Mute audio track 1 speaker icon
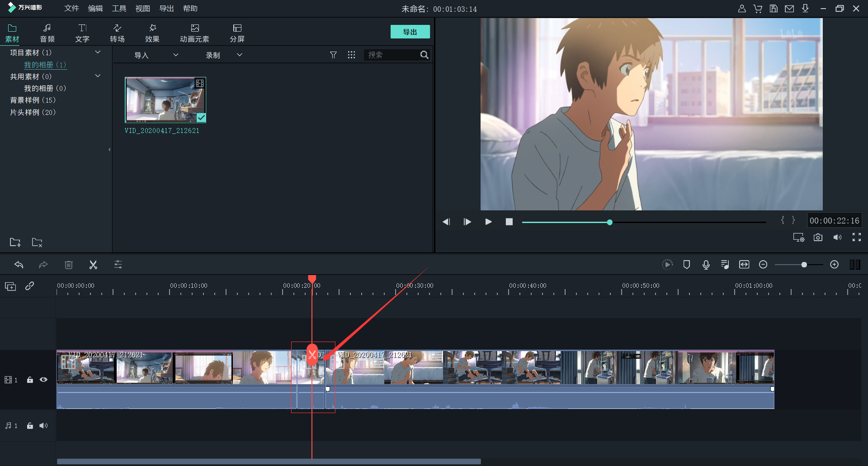 (x=43, y=426)
